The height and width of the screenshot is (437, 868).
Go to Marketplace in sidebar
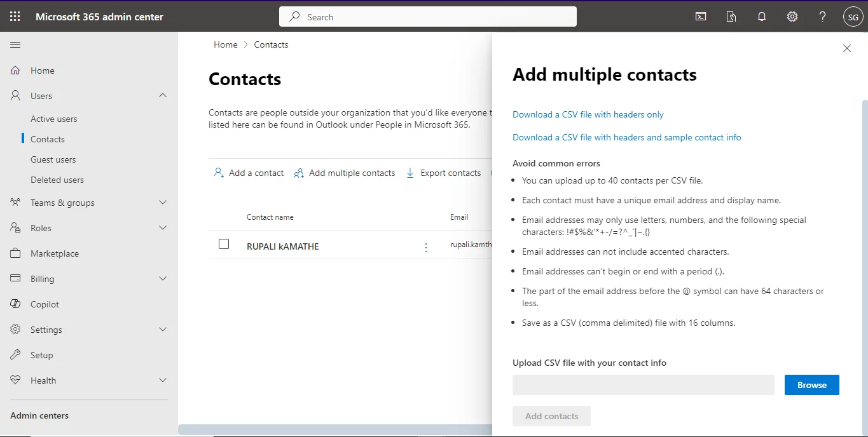(55, 253)
